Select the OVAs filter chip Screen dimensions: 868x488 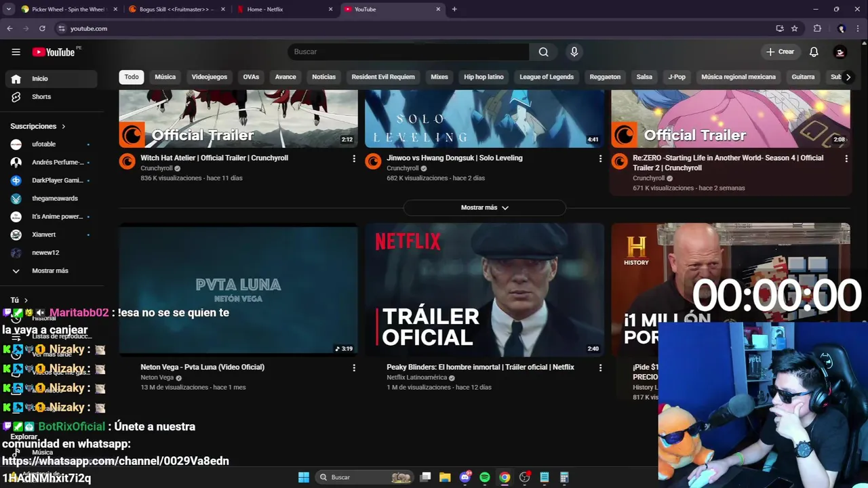coord(251,77)
